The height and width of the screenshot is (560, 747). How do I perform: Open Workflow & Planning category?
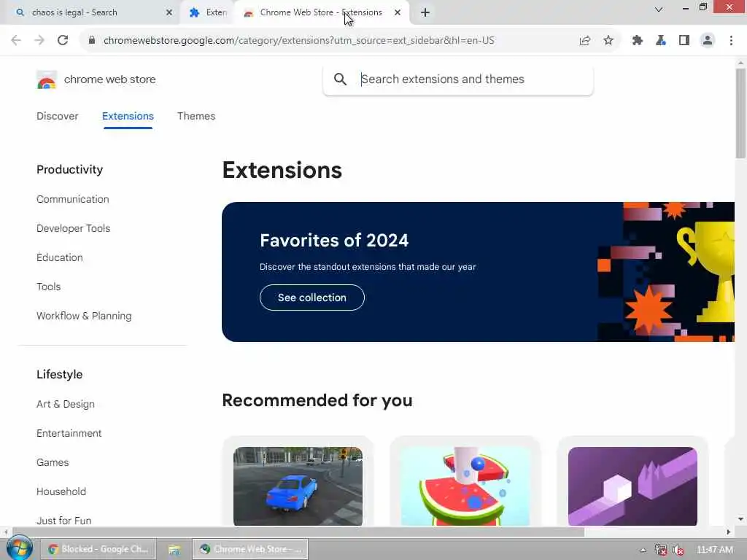click(x=84, y=316)
